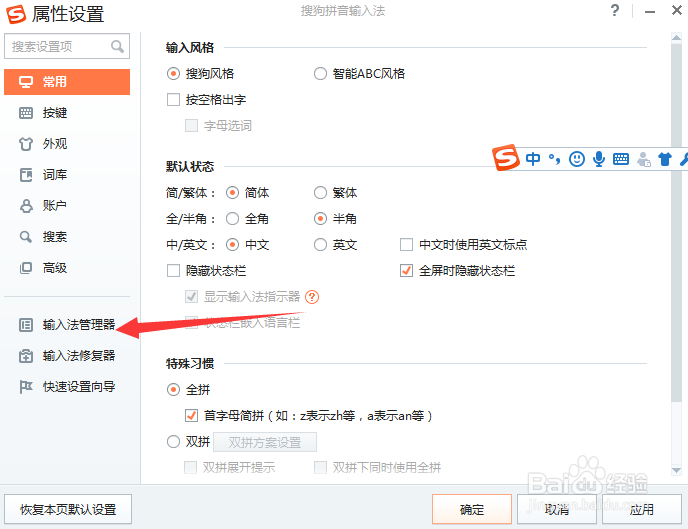The image size is (688, 529).
Task: Click the search magnifier icon
Action: pos(117,46)
